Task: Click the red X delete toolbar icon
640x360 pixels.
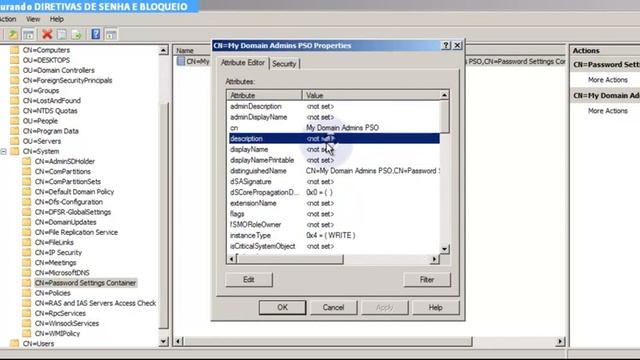Action: [x=47, y=34]
